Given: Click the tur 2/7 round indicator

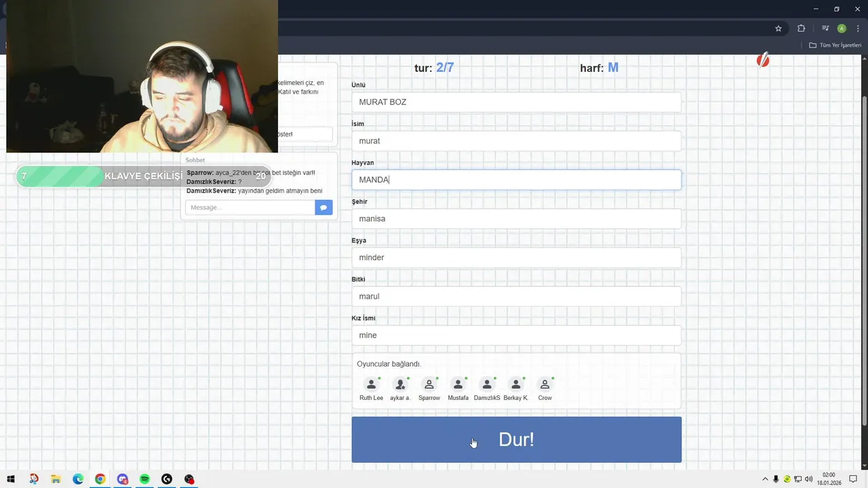Looking at the screenshot, I should coord(434,68).
